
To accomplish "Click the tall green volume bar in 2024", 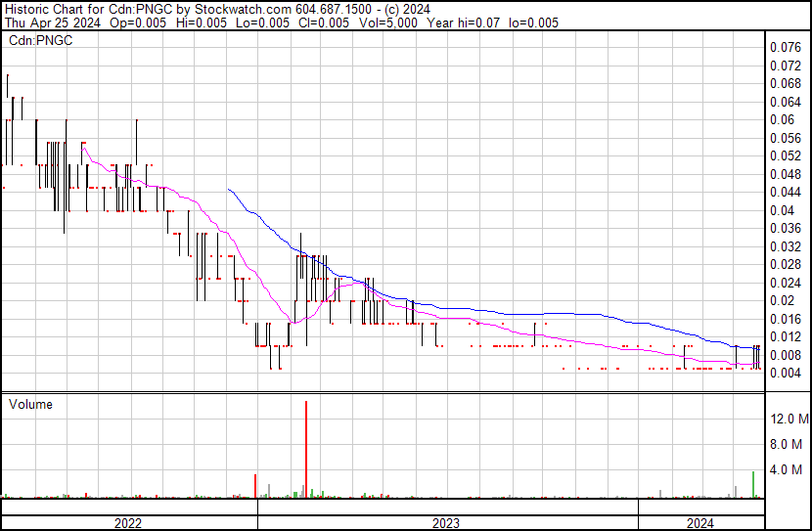I will 752,484.
